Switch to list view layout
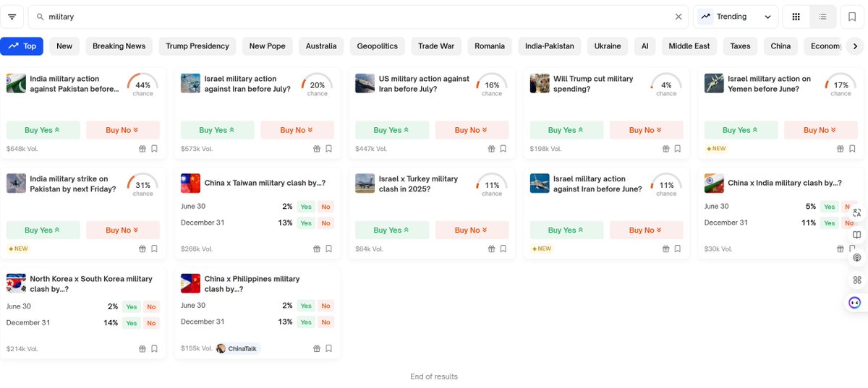868x388 pixels. [823, 17]
